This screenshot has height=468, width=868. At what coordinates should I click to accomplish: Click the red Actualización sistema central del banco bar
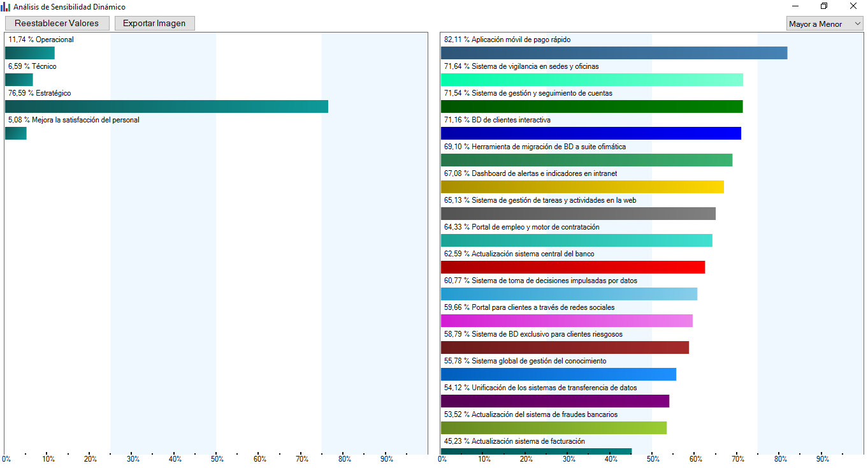[573, 267]
